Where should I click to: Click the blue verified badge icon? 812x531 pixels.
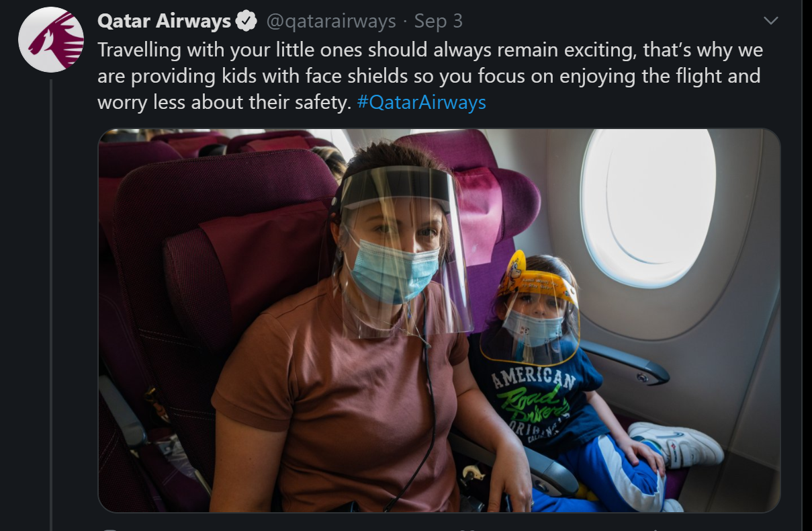point(248,22)
